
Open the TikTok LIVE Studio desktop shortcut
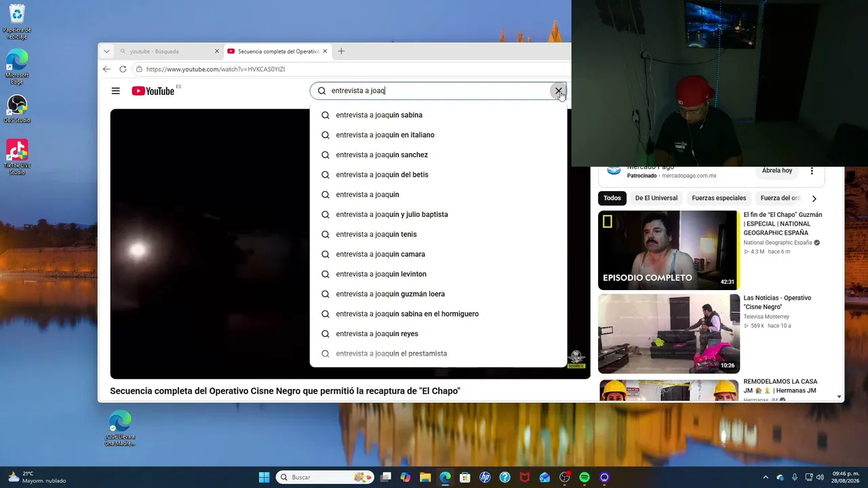17,157
